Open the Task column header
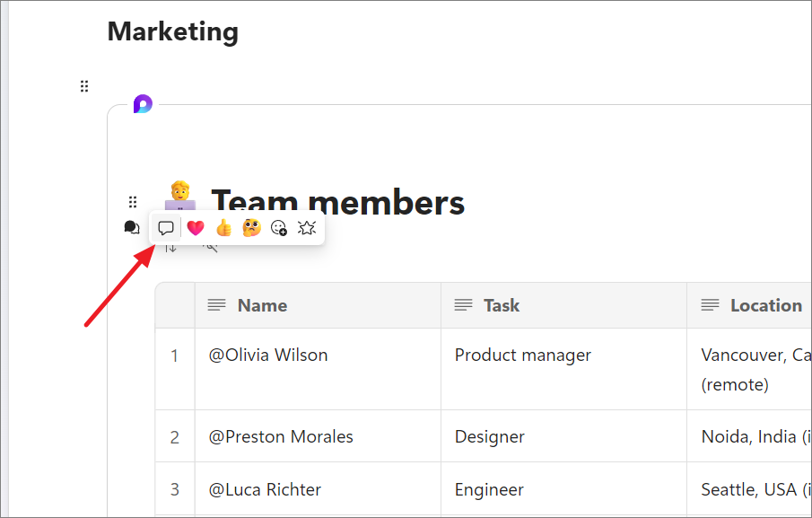This screenshot has height=518, width=812. 501,305
